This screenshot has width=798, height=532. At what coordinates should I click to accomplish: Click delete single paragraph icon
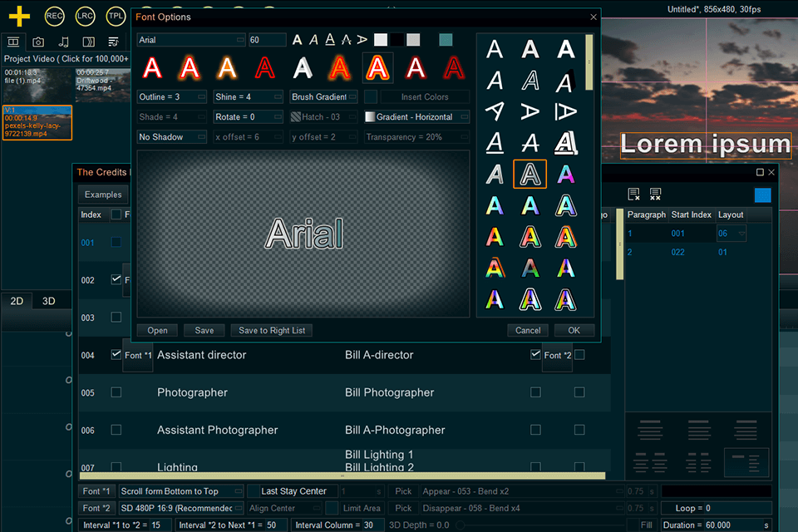point(633,194)
